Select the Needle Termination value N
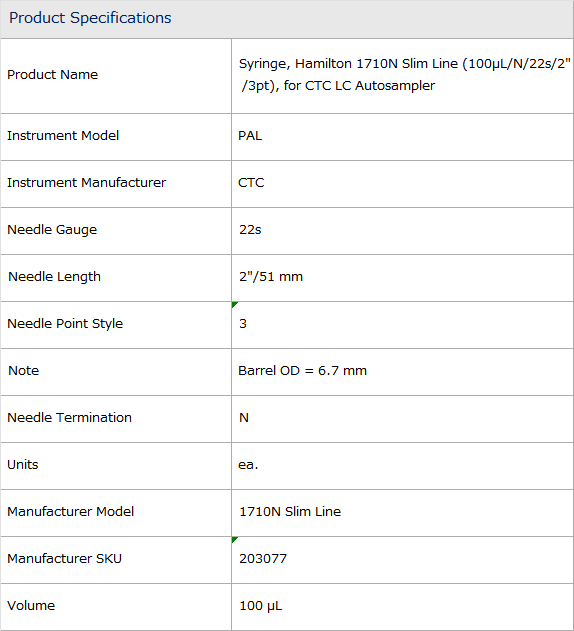Screen dimensions: 574x631 click(244, 418)
